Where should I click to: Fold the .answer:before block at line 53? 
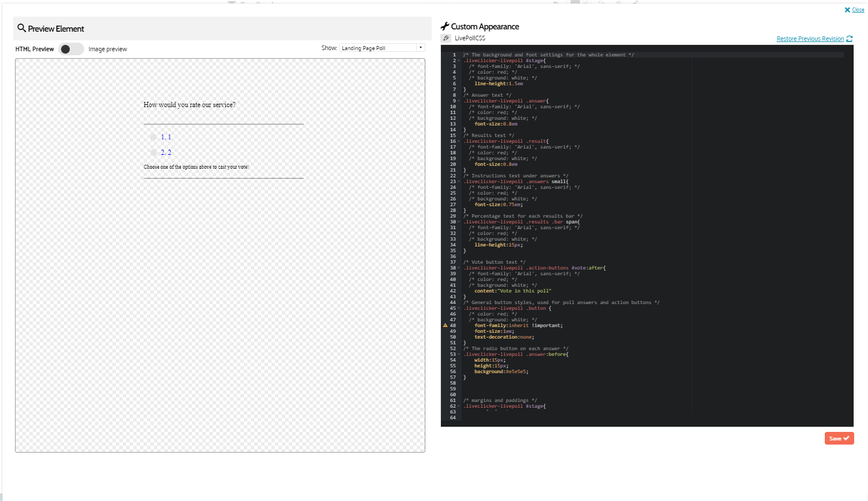point(459,354)
